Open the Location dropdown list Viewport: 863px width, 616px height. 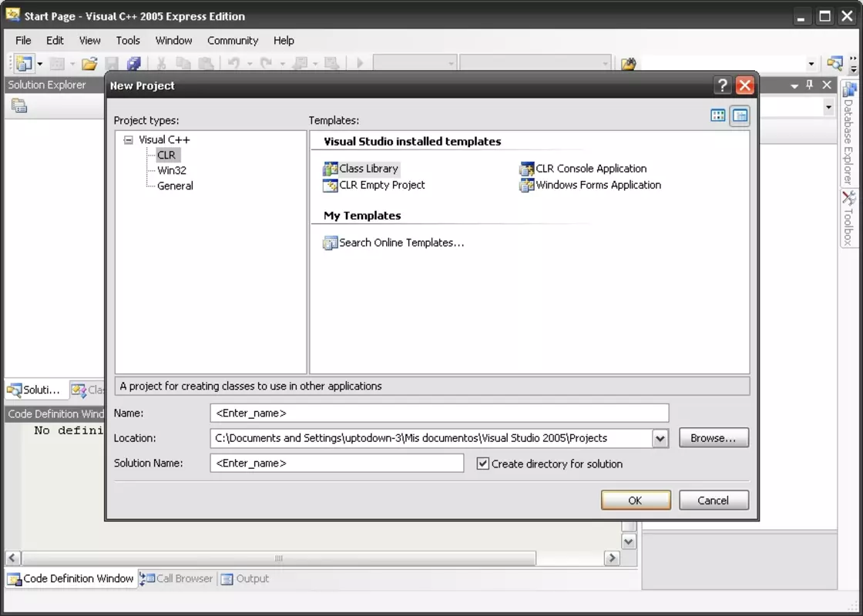pyautogui.click(x=660, y=438)
